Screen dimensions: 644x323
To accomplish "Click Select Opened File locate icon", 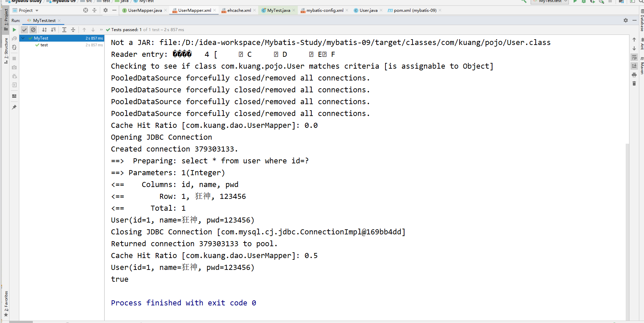I will coord(86,10).
